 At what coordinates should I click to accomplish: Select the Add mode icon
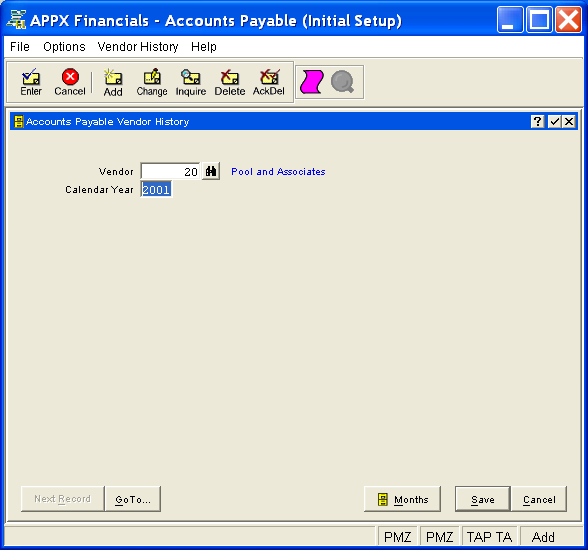(x=113, y=82)
